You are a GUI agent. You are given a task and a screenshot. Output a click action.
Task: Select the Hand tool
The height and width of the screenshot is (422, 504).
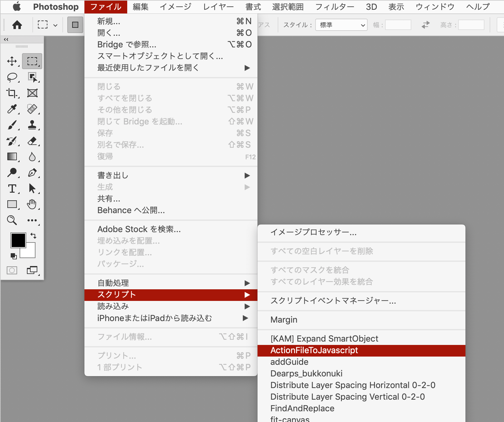[x=32, y=204]
